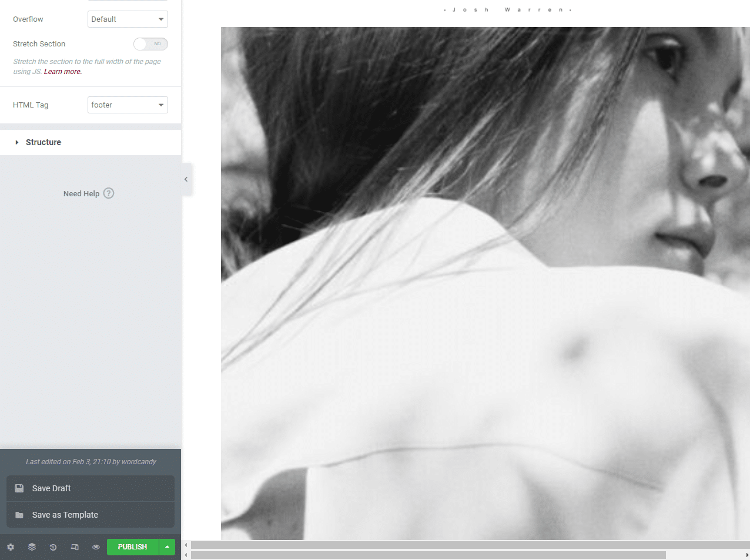Viewport: 750px width, 560px height.
Task: Click the green Publish button
Action: [x=132, y=547]
